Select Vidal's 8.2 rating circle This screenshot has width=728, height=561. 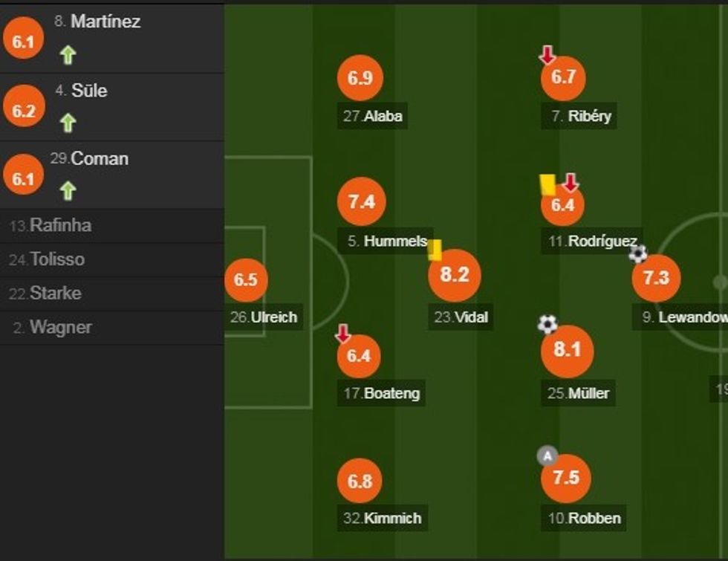tap(455, 275)
